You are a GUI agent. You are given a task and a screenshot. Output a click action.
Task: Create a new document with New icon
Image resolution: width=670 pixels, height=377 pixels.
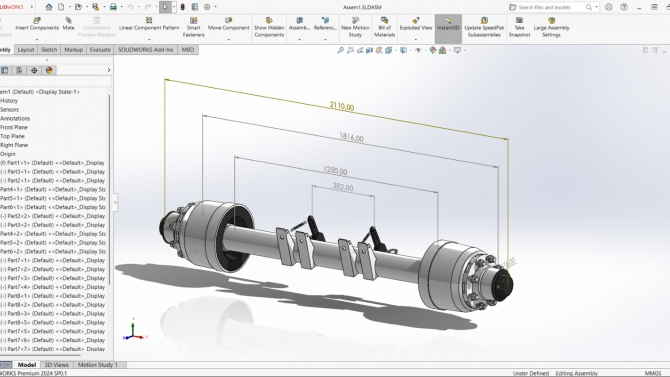click(61, 7)
